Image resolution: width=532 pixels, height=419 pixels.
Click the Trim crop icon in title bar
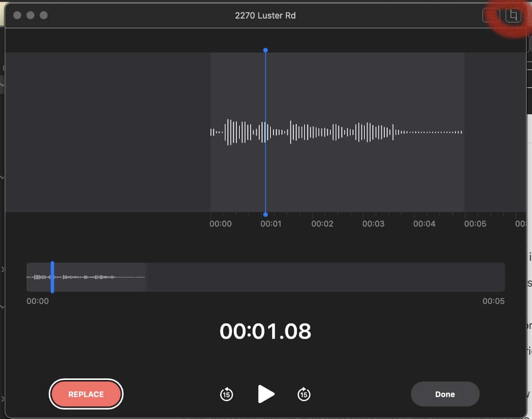click(x=513, y=16)
